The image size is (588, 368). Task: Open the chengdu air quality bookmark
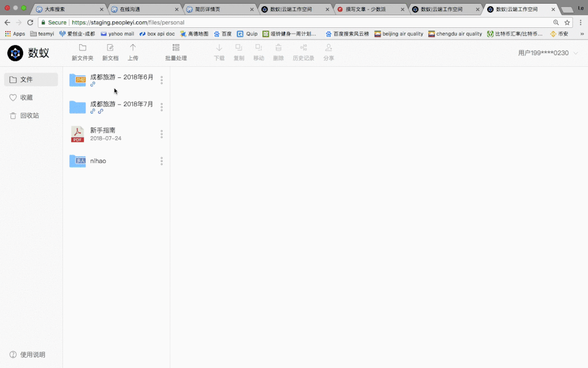455,34
